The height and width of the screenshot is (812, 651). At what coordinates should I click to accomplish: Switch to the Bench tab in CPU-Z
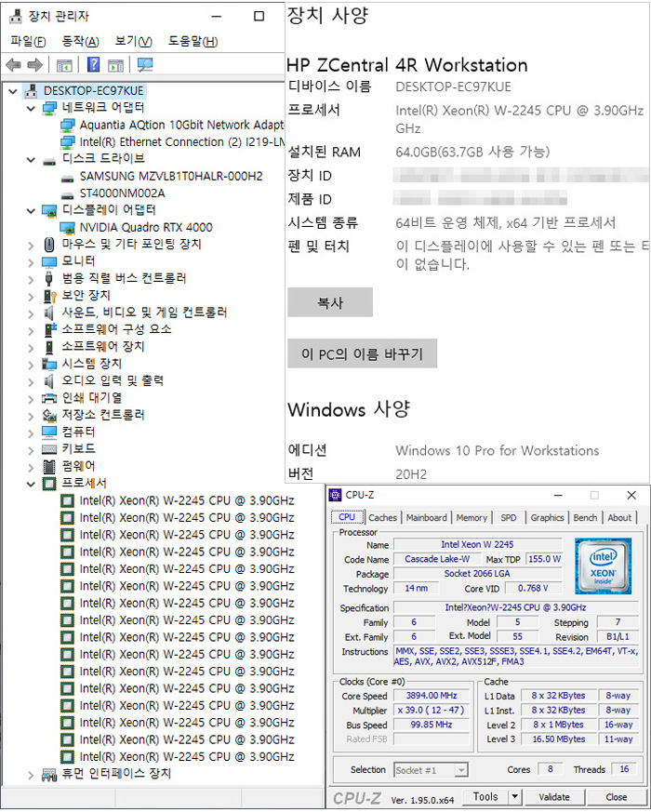pos(585,517)
